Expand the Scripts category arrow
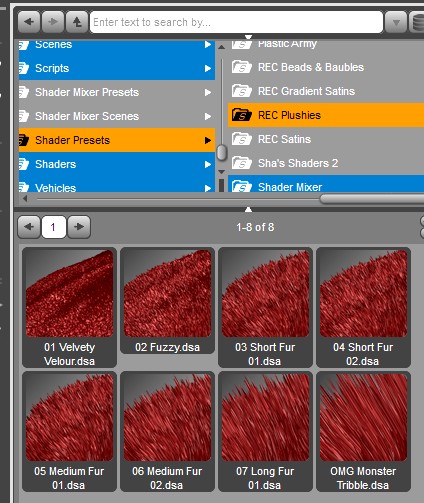424x503 pixels. pos(208,68)
